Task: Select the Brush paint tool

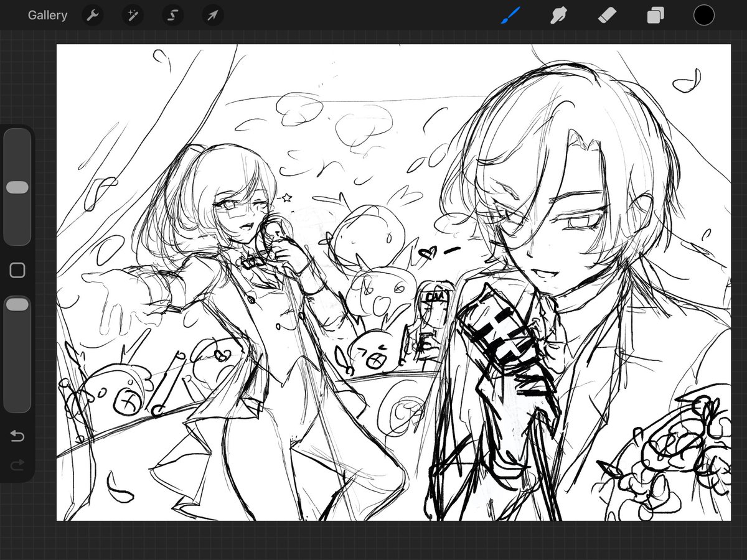Action: click(510, 16)
